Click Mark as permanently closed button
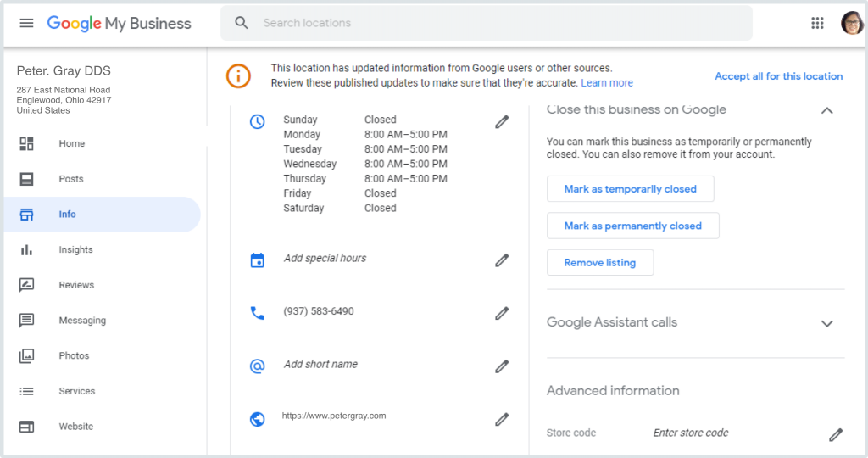868x458 pixels. pos(632,226)
